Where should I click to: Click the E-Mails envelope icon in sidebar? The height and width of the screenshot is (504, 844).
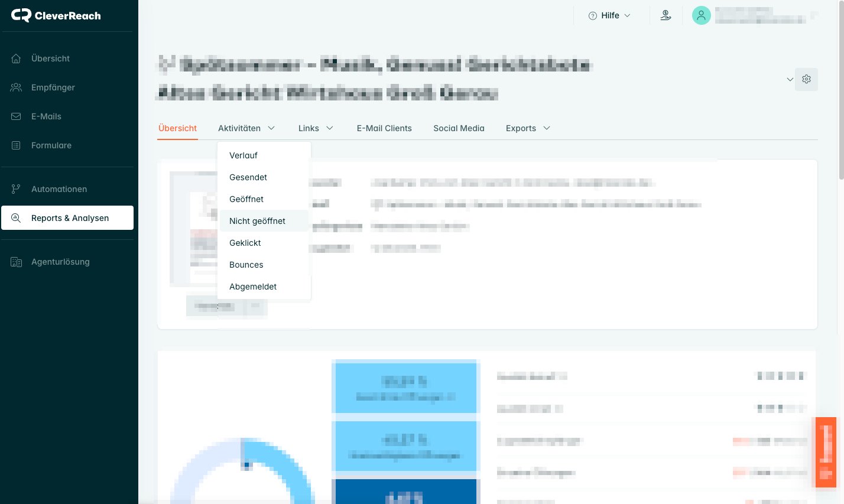pyautogui.click(x=17, y=116)
